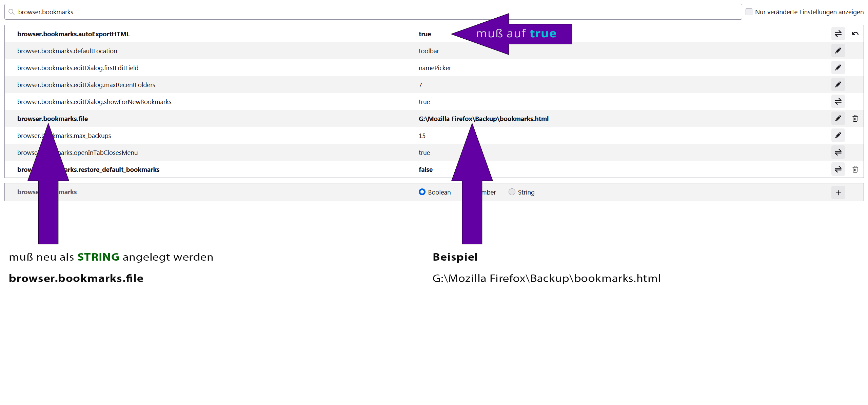Edit maxRecentFolders preference value
The width and height of the screenshot is (868, 405).
(x=838, y=85)
